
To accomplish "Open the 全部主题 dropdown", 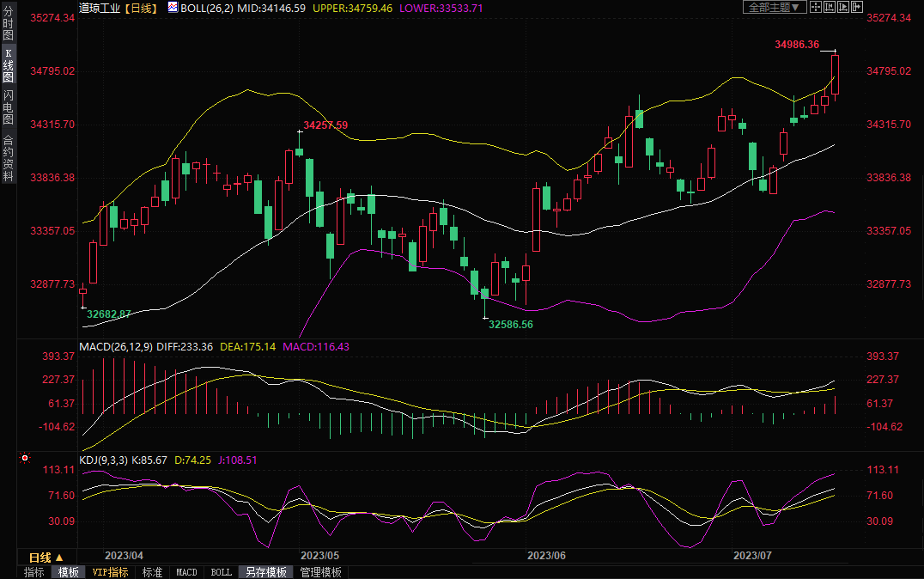I will (x=774, y=7).
